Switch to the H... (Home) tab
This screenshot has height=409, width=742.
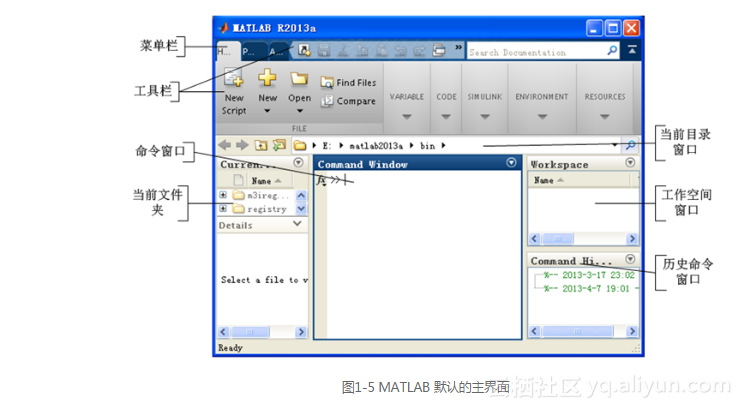tap(228, 51)
